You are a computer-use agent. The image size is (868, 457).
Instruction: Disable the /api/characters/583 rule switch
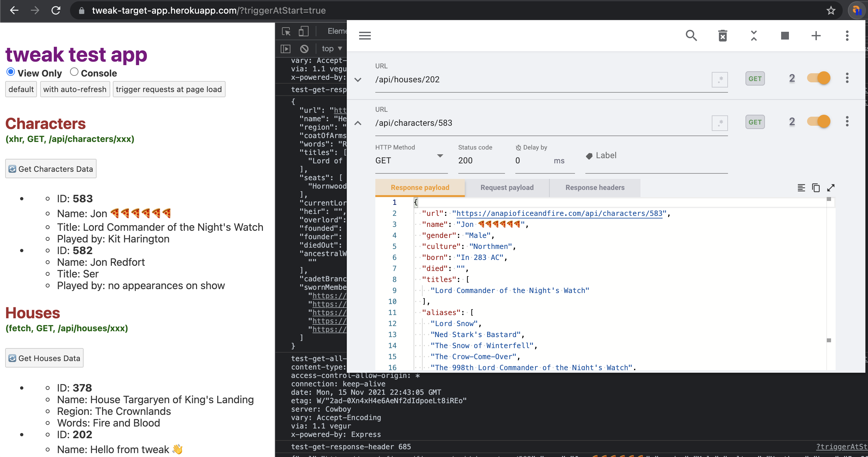coord(819,122)
